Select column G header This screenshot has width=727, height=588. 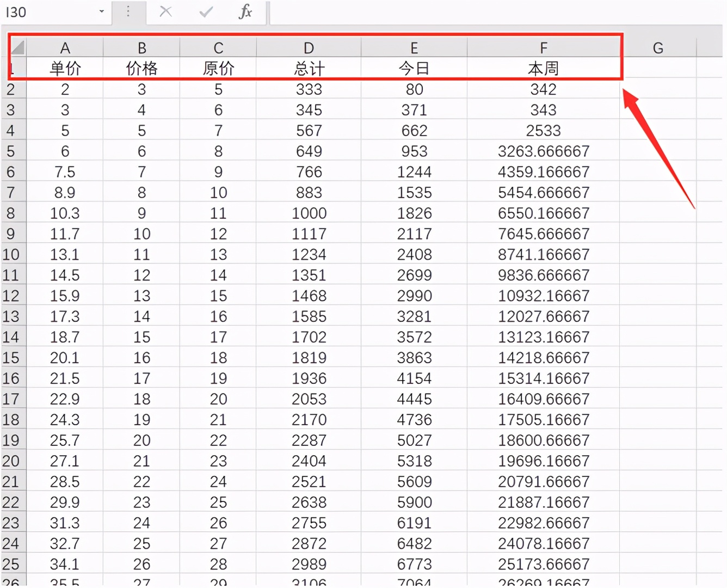click(x=657, y=48)
